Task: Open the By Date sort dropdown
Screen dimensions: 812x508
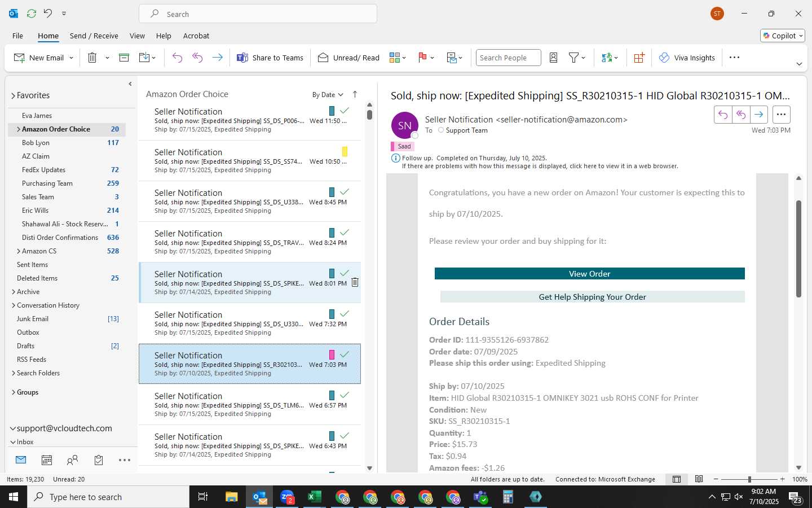Action: (328, 95)
